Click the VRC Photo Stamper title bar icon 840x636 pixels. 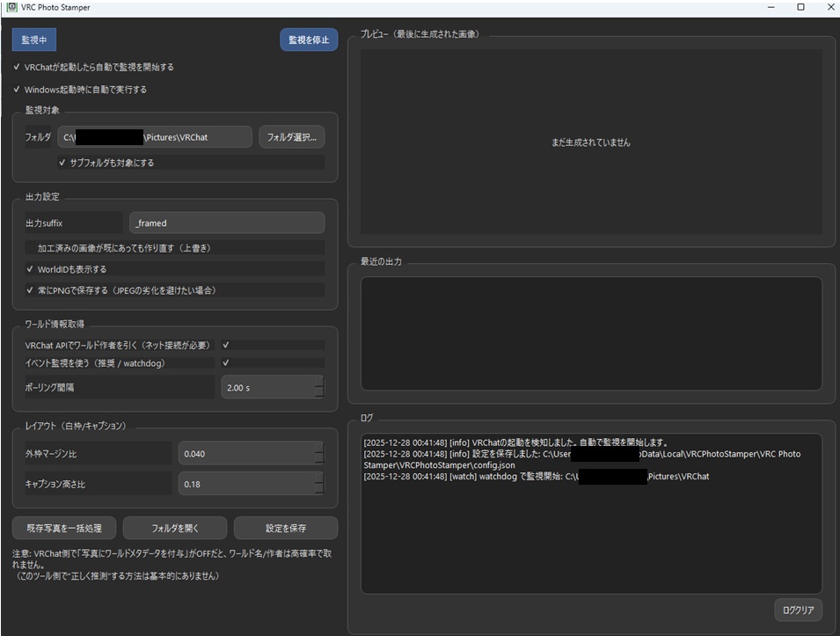point(12,7)
